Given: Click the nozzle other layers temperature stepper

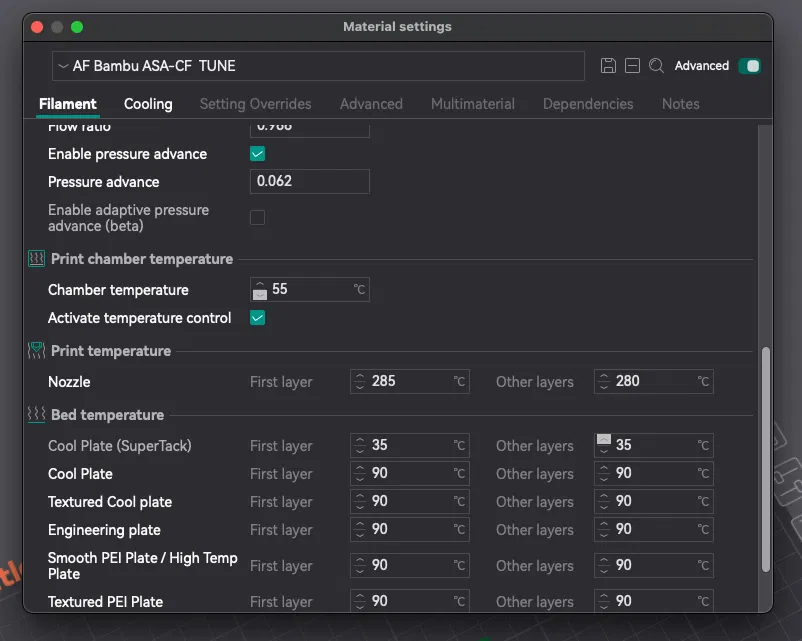Looking at the screenshot, I should click(604, 382).
